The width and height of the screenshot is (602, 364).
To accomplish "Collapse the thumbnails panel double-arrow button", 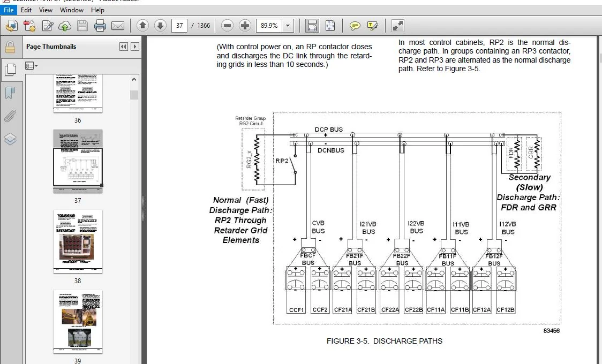I will [x=123, y=47].
